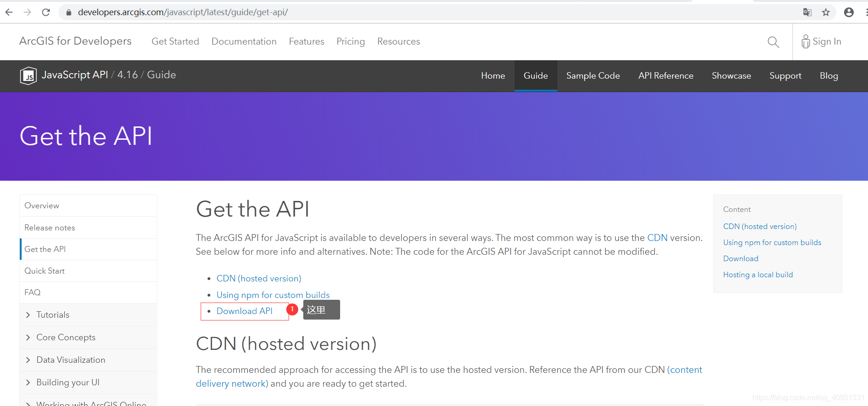Expand the Core Concepts section chevron
Screen dimensions: 868x406
[28, 337]
